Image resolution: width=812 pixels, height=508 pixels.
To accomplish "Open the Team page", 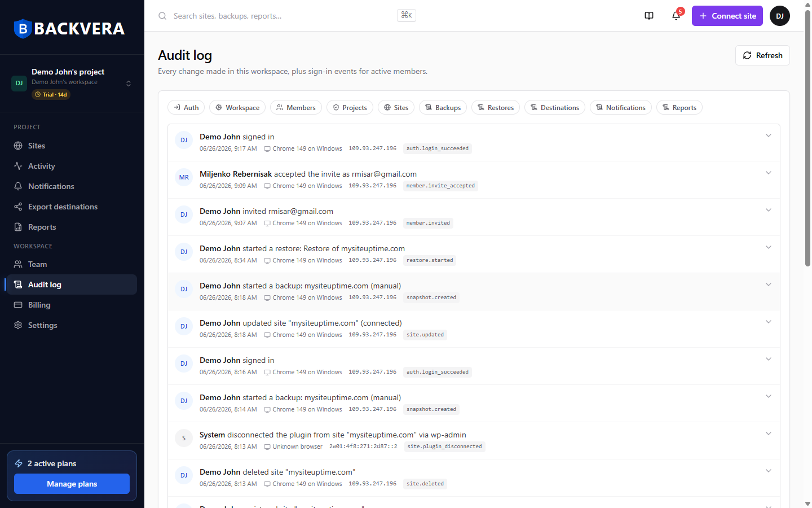I will (72, 264).
